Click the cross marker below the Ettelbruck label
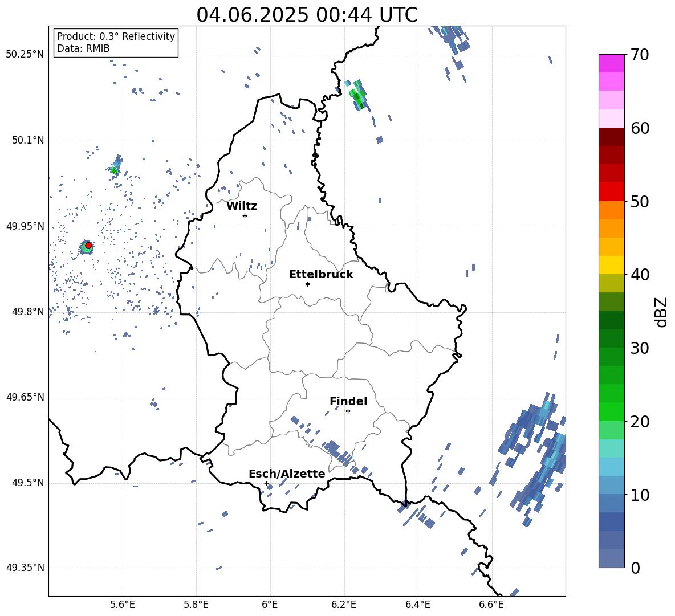675x616 pixels. coord(307,284)
